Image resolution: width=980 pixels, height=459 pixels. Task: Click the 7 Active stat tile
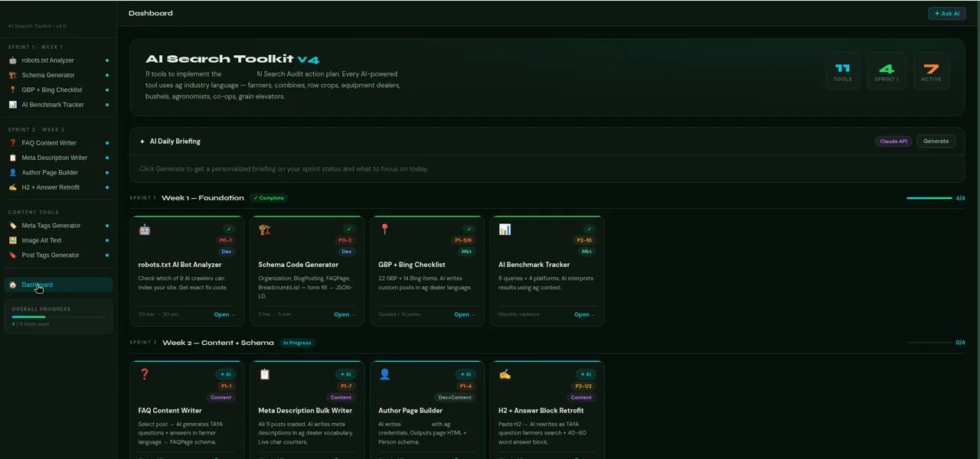pos(931,73)
